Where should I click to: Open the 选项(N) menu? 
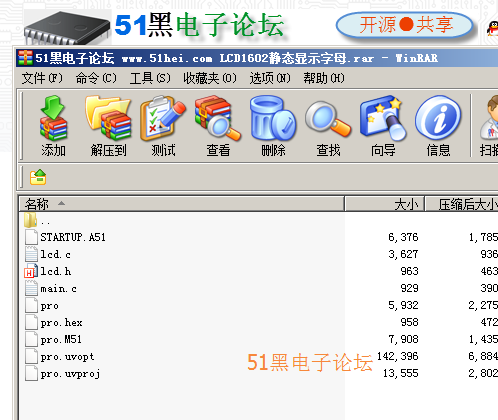tap(270, 78)
